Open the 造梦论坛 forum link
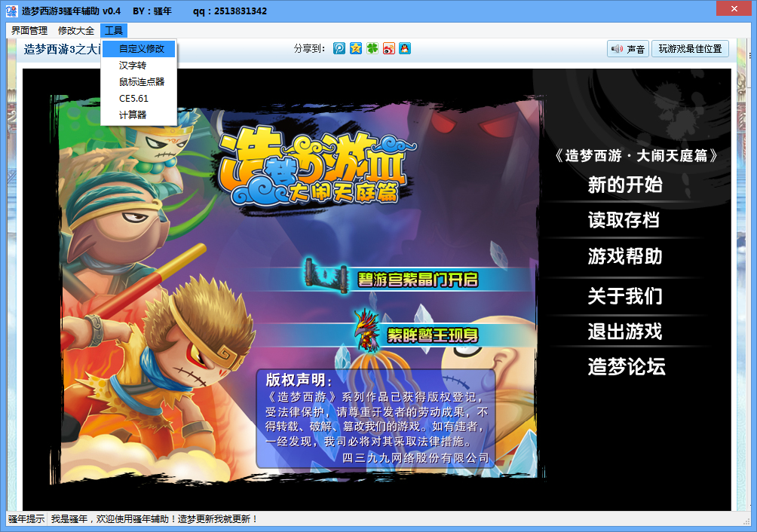This screenshot has height=532, width=757. coord(626,366)
